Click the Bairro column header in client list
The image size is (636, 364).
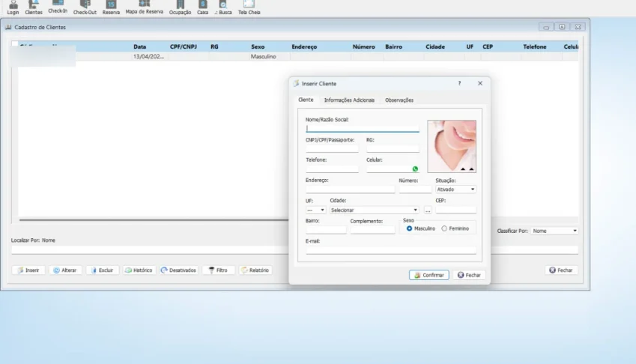(x=393, y=46)
